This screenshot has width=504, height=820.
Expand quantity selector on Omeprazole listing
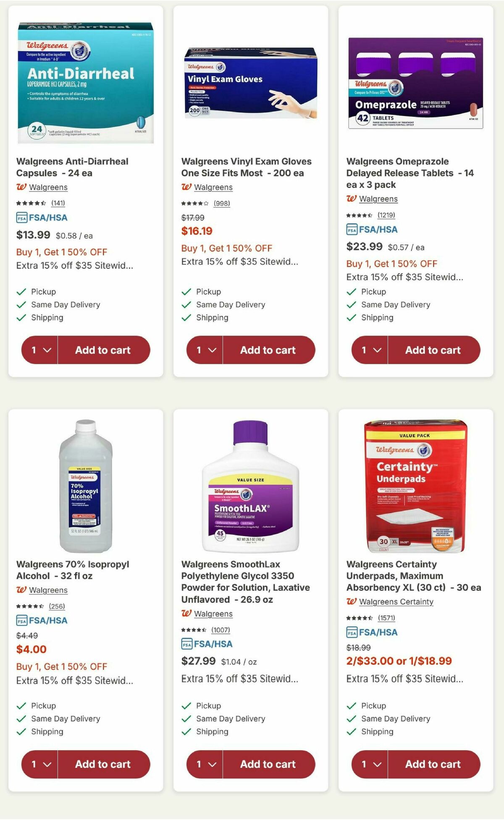point(370,350)
